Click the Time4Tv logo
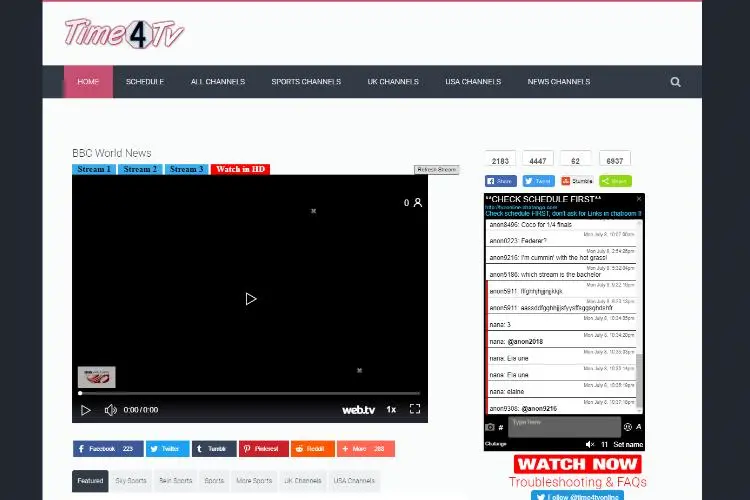Viewport: 750px width, 500px height. pos(124,33)
